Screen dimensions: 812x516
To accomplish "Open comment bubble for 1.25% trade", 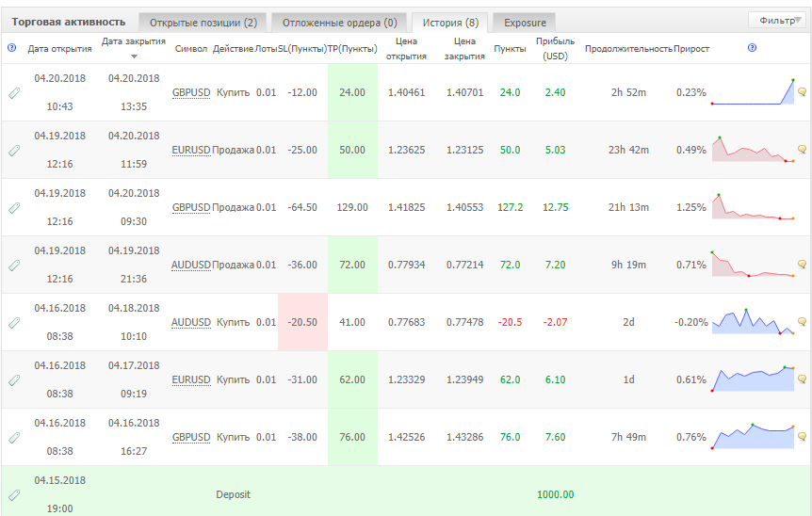I will click(x=803, y=207).
